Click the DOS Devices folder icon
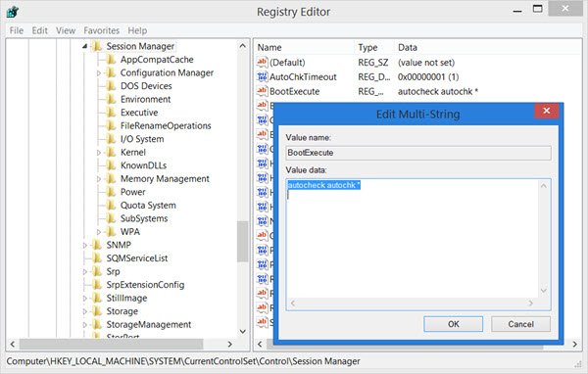 111,86
